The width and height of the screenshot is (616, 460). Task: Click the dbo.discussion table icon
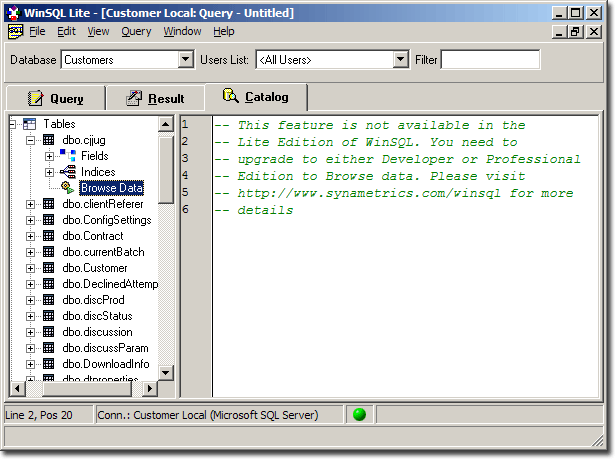(x=48, y=332)
